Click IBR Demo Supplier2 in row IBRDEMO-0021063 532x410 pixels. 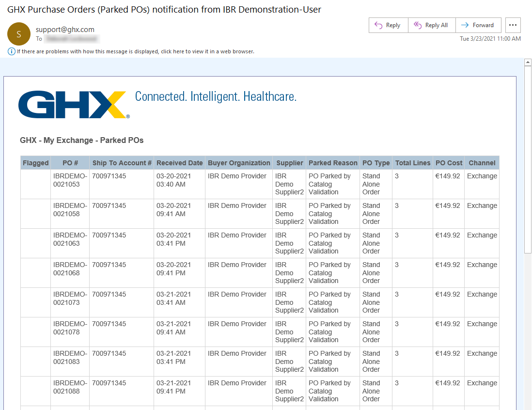pyautogui.click(x=289, y=243)
